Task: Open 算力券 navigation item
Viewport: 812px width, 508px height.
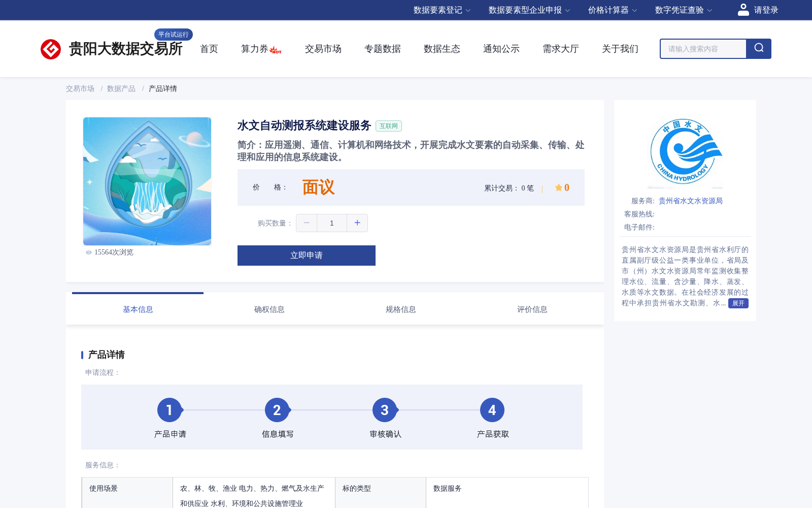Action: (x=254, y=49)
